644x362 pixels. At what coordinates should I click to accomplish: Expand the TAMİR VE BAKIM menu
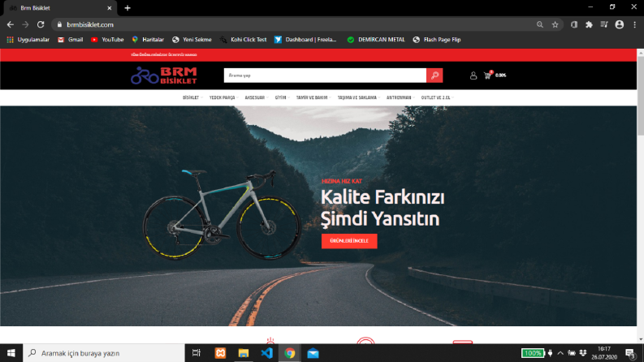tap(313, 97)
